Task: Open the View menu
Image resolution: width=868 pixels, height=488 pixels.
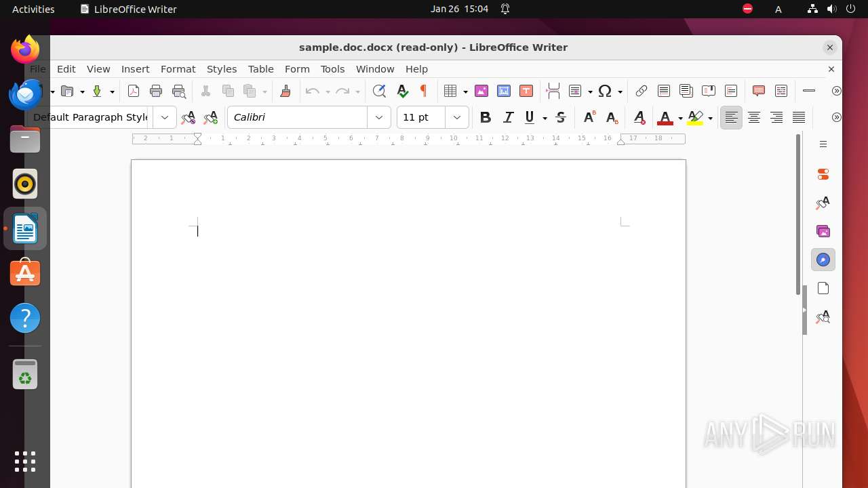Action: [98, 69]
